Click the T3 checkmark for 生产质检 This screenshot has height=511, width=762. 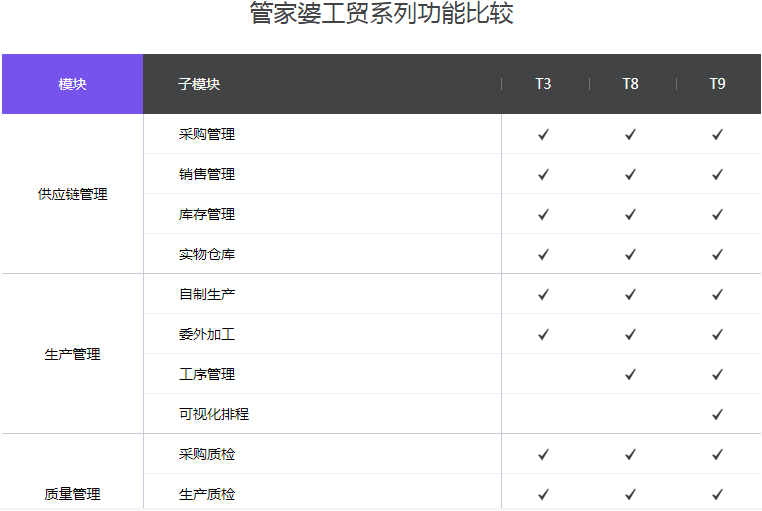pyautogui.click(x=543, y=494)
